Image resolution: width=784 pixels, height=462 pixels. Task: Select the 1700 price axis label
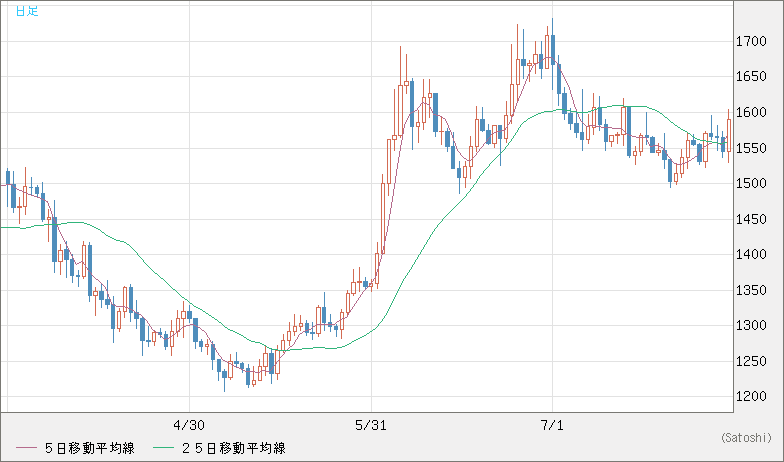click(x=751, y=42)
